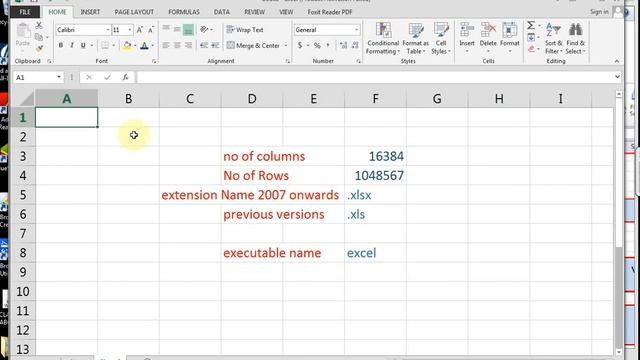Click the Sign in link
The width and height of the screenshot is (640, 360).
tap(599, 12)
